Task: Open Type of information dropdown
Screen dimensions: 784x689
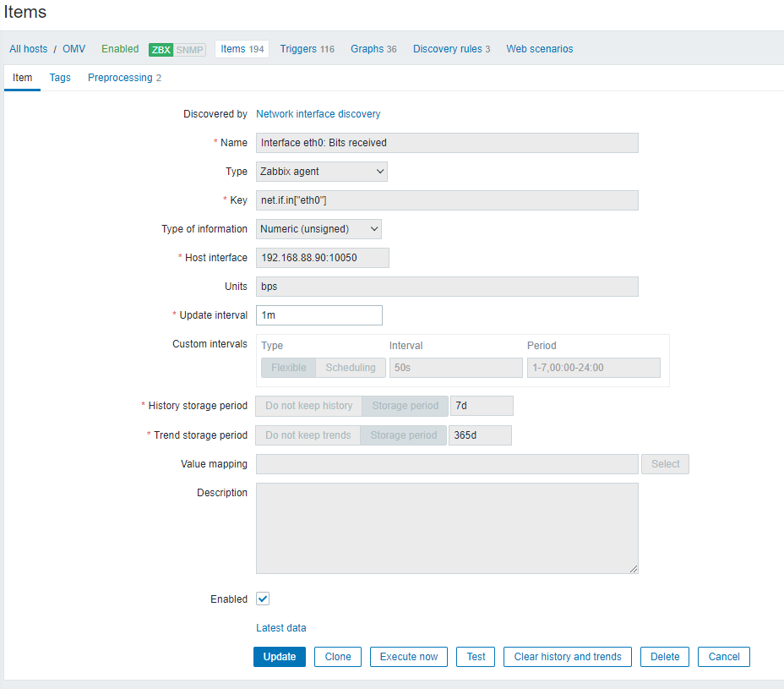Action: 318,229
